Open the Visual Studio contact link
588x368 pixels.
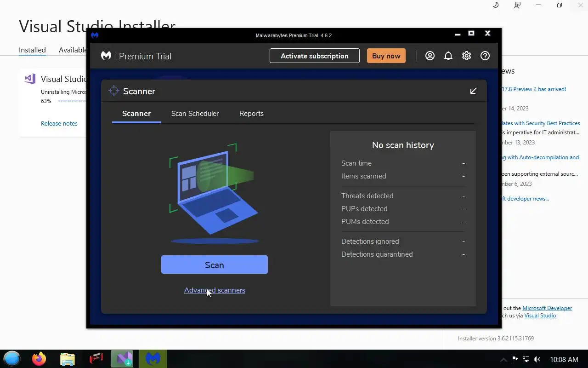pyautogui.click(x=540, y=316)
